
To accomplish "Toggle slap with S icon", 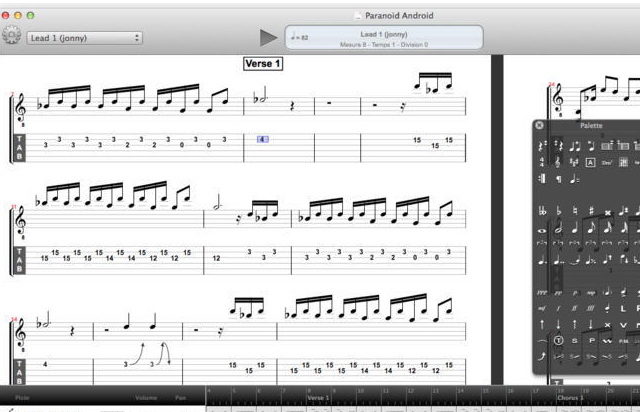I will (575, 341).
